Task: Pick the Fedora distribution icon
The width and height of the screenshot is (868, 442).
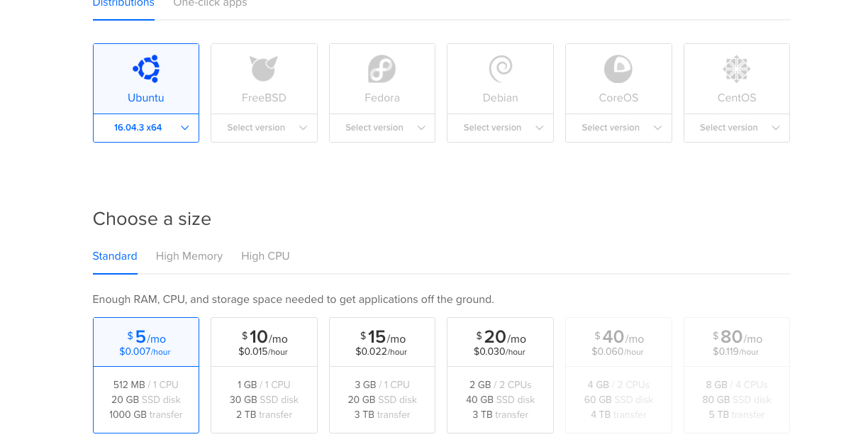Action: coord(382,69)
